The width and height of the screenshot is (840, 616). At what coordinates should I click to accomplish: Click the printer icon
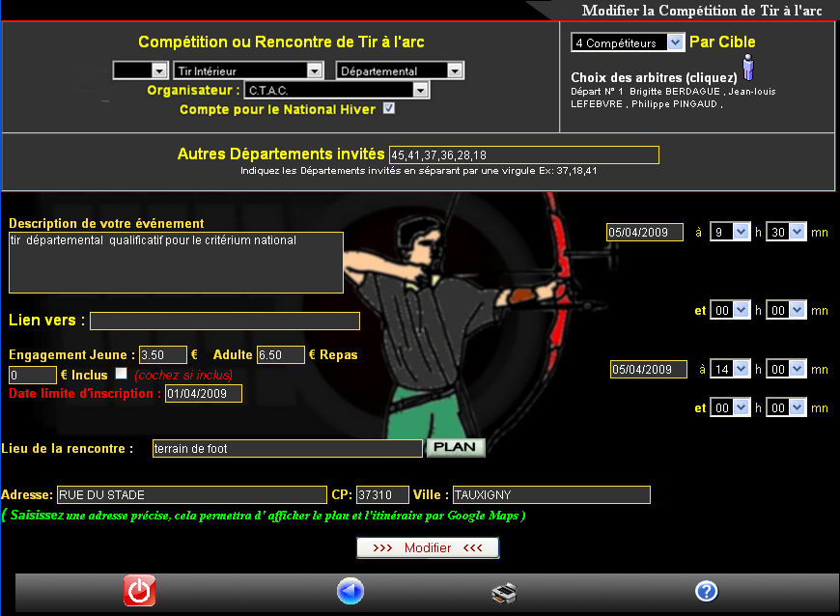pyautogui.click(x=504, y=592)
